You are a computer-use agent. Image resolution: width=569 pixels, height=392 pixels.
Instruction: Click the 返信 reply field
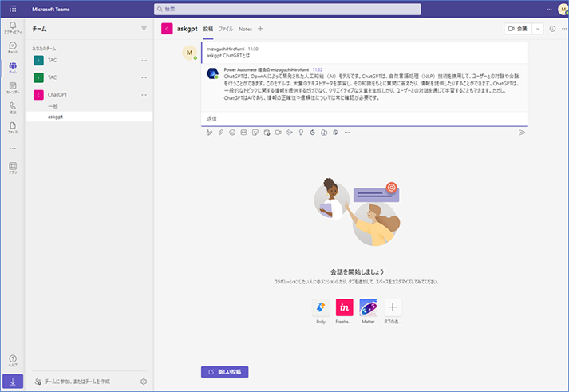[365, 119]
